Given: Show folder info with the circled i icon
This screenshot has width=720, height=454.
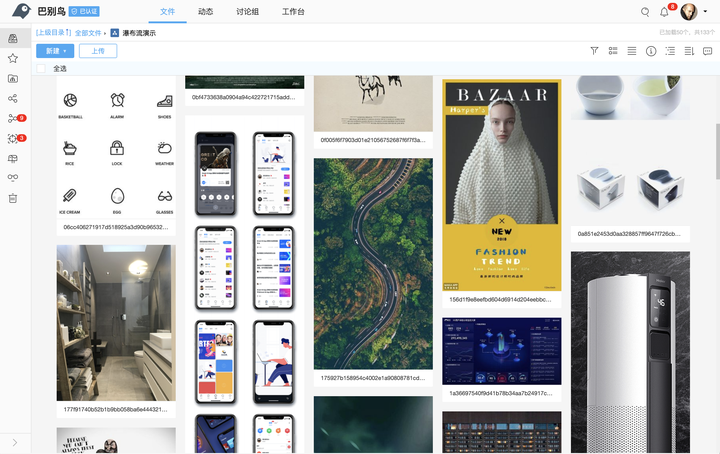Looking at the screenshot, I should pyautogui.click(x=651, y=51).
